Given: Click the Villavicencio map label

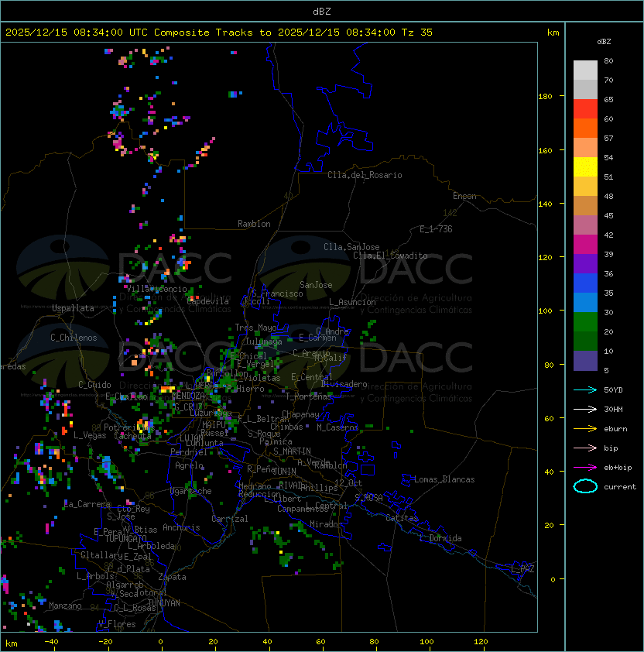Looking at the screenshot, I should [x=157, y=289].
